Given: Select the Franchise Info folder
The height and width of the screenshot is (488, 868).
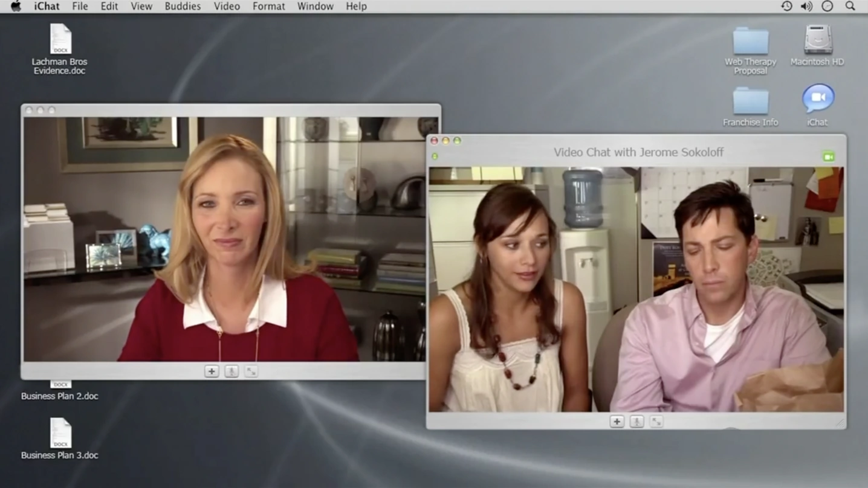Looking at the screenshot, I should click(x=750, y=106).
